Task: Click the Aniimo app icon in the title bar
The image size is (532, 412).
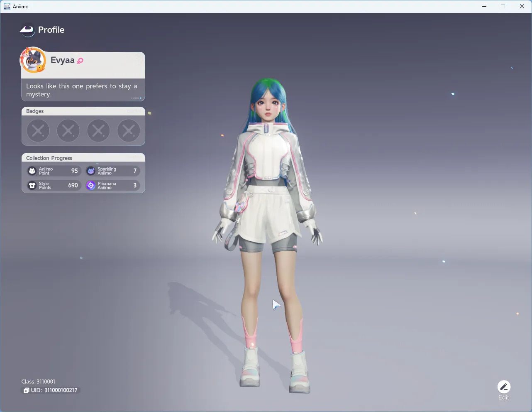Action: pos(7,6)
